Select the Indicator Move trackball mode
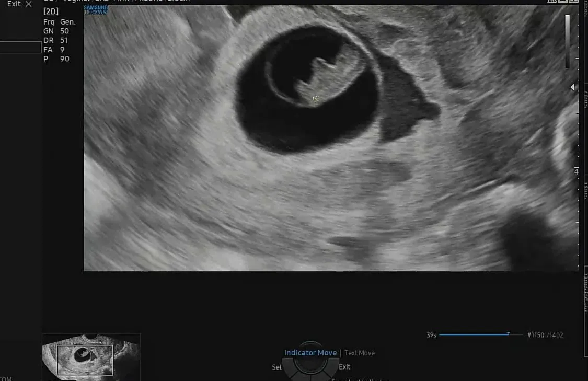The image size is (588, 381). coord(310,353)
